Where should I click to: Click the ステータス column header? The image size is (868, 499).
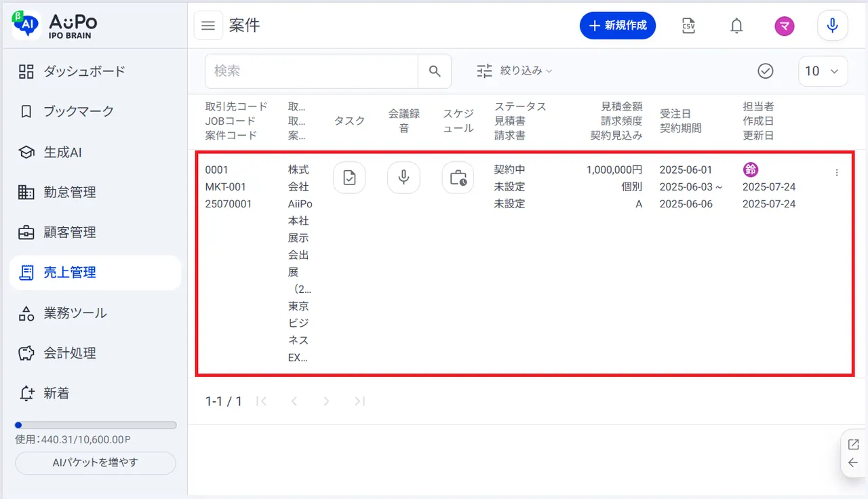click(x=520, y=106)
